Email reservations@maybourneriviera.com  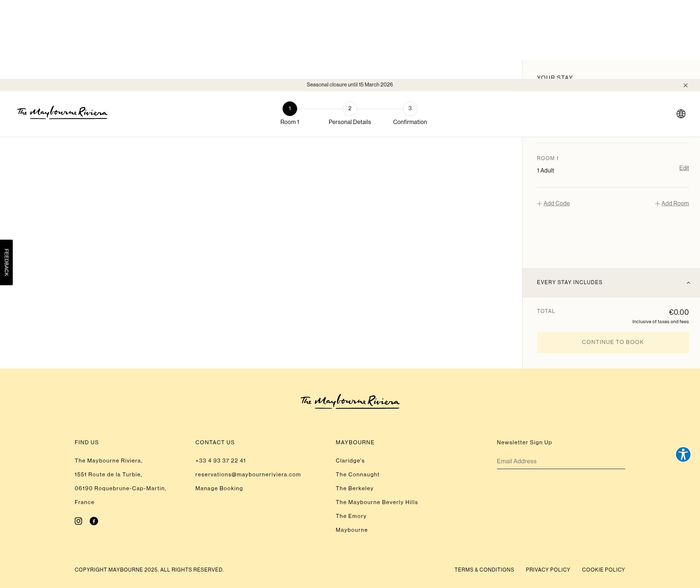click(x=248, y=475)
